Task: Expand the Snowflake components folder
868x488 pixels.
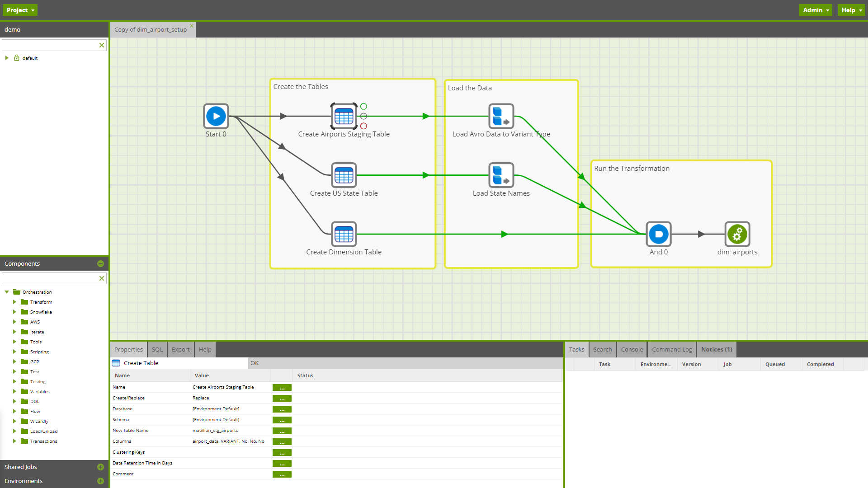Action: [14, 312]
